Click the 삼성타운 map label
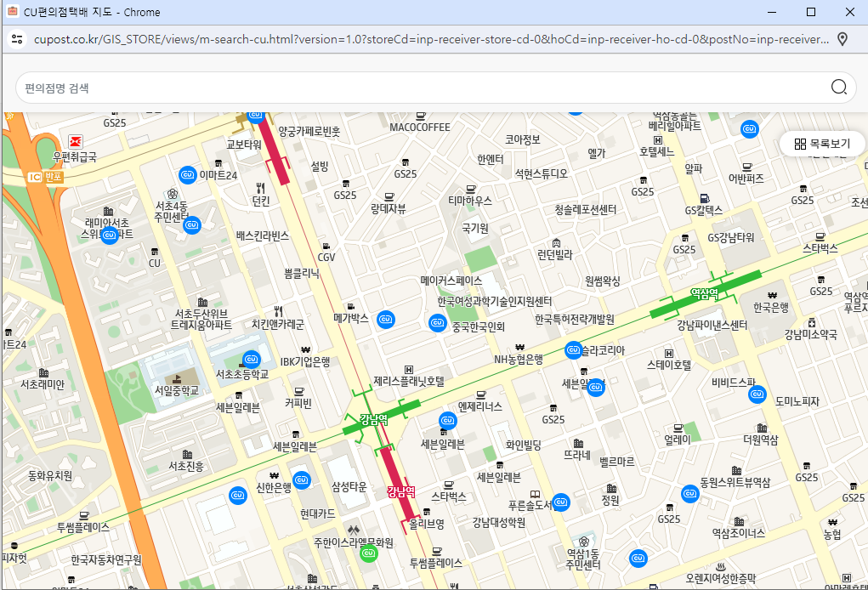This screenshot has width=868, height=590. (349, 486)
